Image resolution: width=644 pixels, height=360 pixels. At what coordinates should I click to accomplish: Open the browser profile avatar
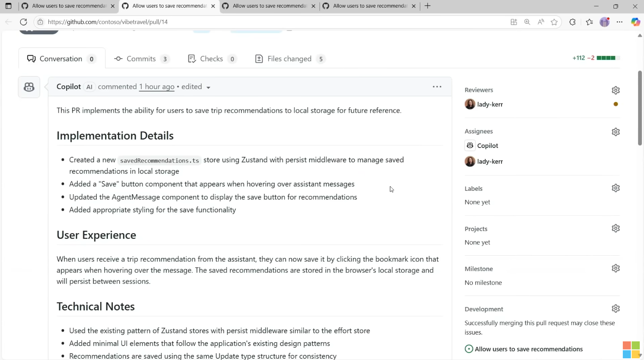pos(605,22)
